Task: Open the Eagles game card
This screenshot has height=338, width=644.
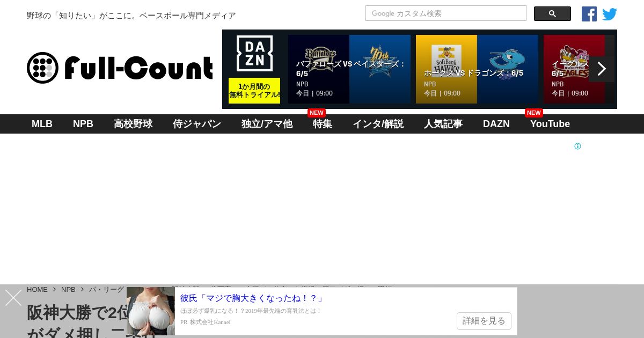Action: click(579, 69)
